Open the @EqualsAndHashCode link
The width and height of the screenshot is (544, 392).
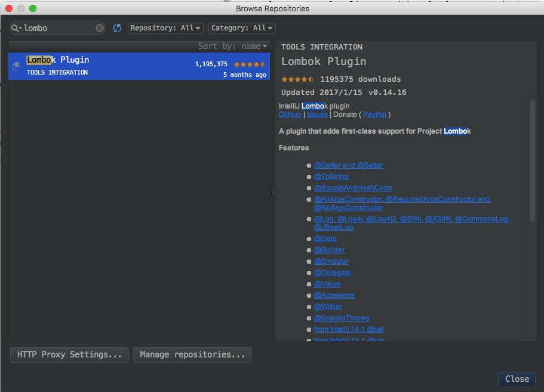tap(353, 188)
